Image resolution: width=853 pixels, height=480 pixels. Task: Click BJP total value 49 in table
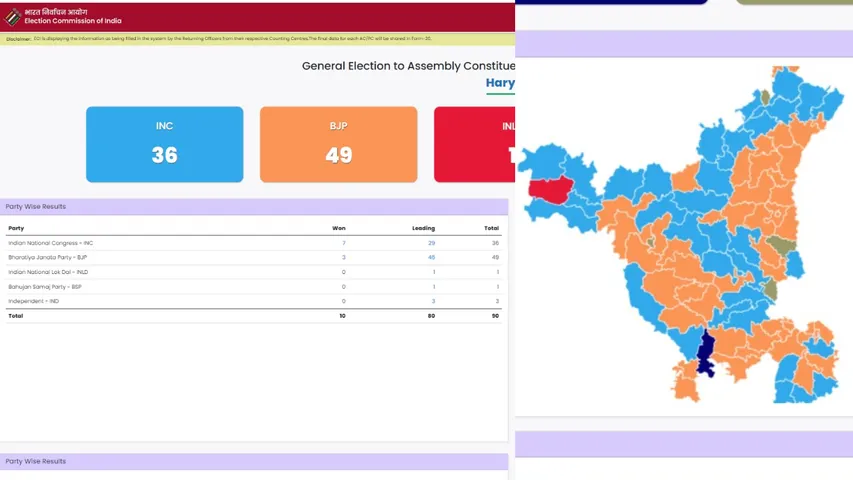tap(495, 257)
